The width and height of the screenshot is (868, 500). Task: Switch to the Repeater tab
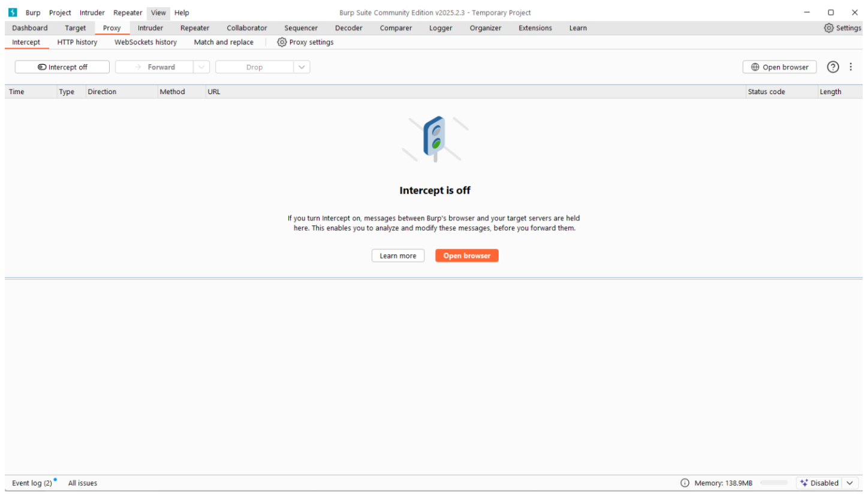coord(195,28)
